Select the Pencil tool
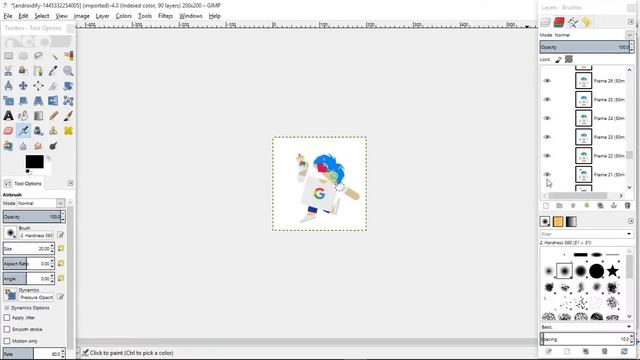The height and width of the screenshot is (360, 640). (x=53, y=116)
